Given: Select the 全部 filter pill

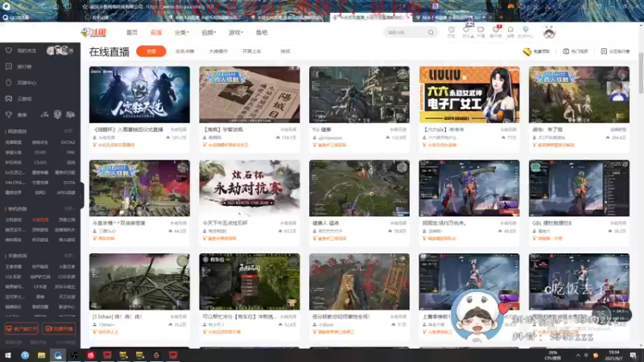Looking at the screenshot, I should click(x=151, y=51).
